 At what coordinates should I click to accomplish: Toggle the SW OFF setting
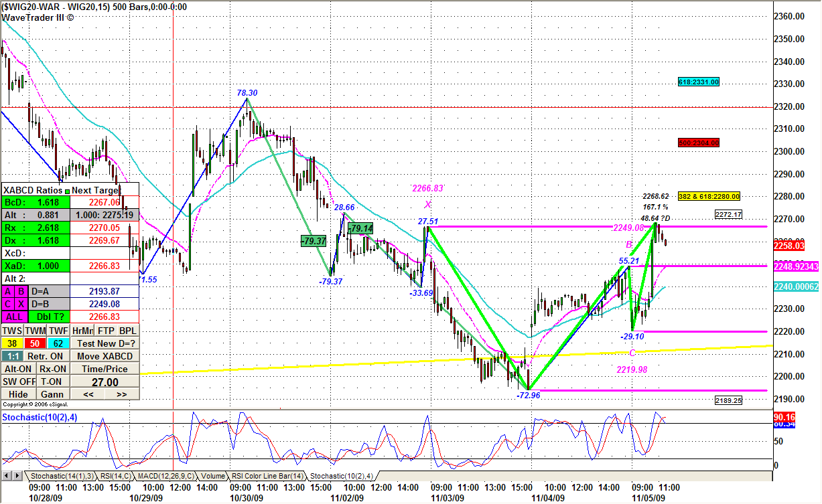click(x=18, y=382)
